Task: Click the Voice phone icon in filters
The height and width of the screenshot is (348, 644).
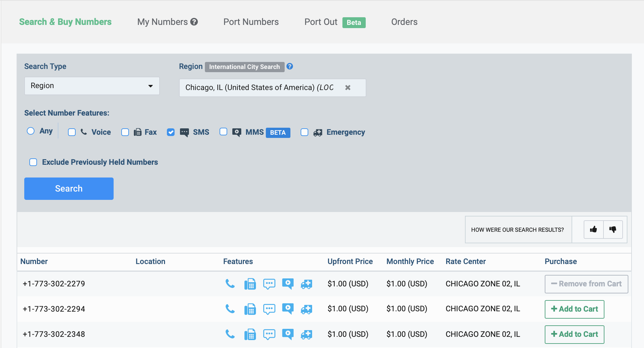Action: coord(84,132)
